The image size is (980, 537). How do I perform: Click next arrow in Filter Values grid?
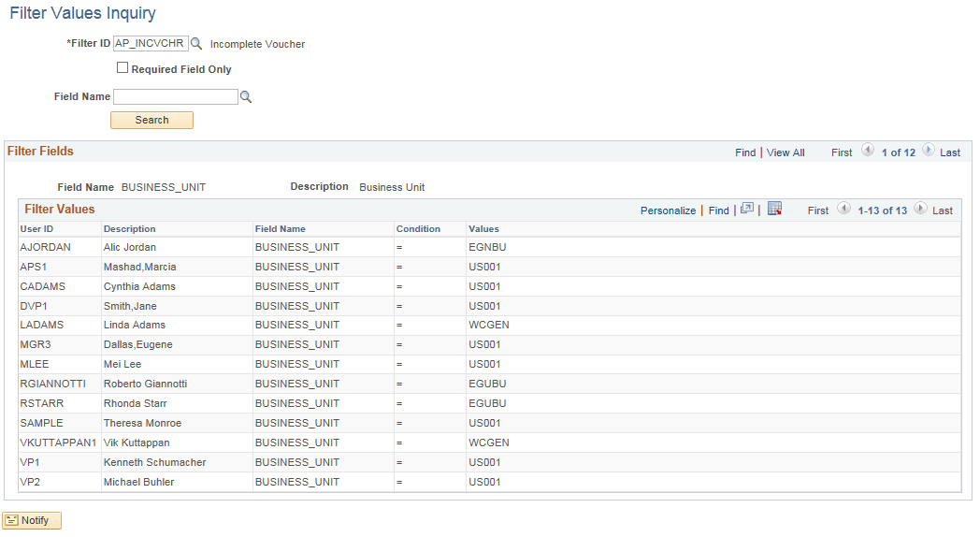point(920,210)
